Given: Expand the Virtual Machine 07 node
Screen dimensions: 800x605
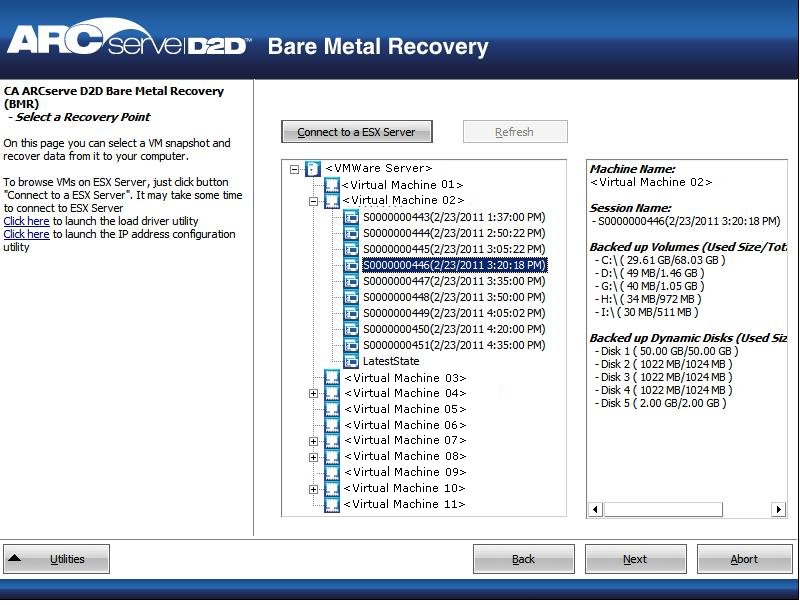Looking at the screenshot, I should point(313,441).
